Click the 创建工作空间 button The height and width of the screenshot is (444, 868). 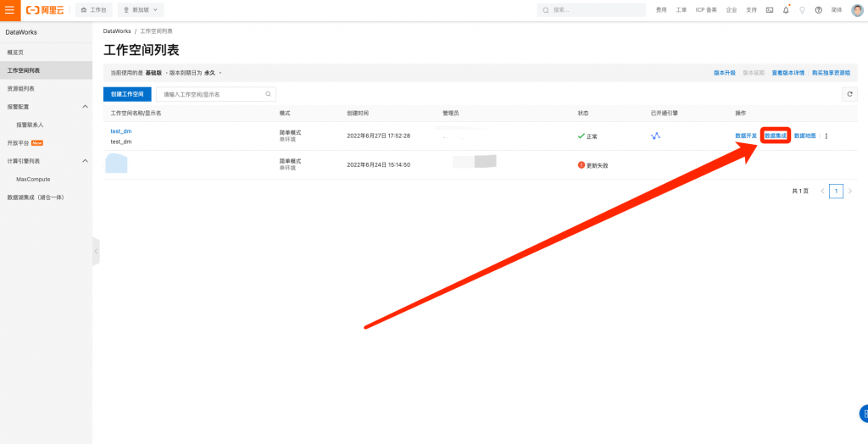point(127,94)
